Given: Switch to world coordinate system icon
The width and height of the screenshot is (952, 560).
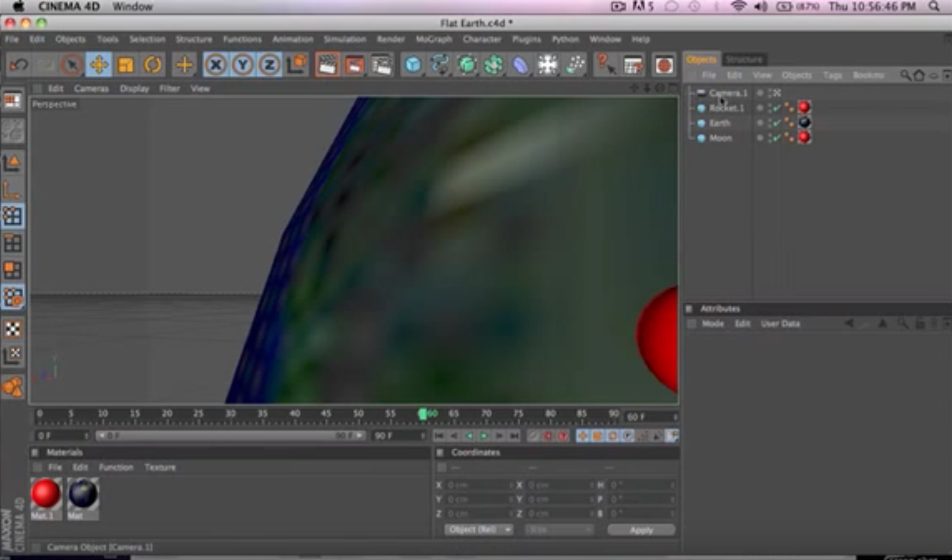Looking at the screenshot, I should (x=298, y=65).
